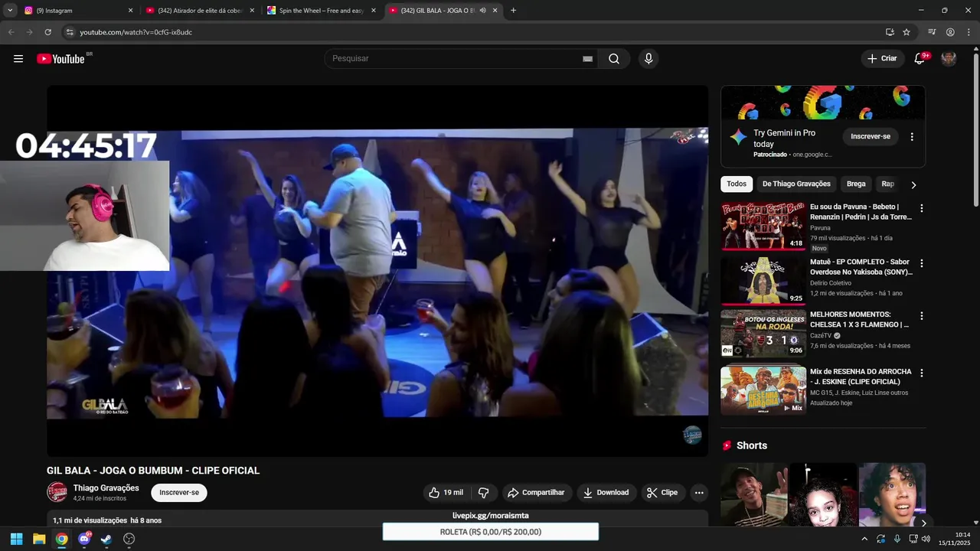Open the on-screen keyboard icon in search
Viewport: 980px width, 551px height.
587,59
